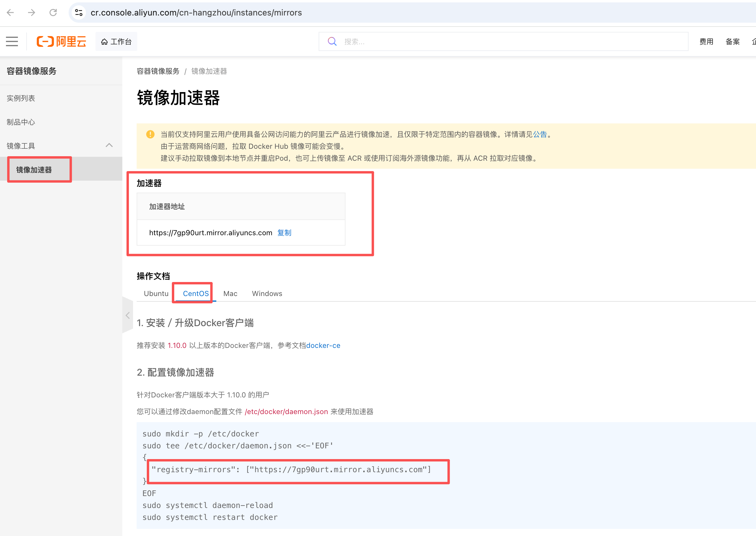Collapse sidebar with left chevron handle
Viewport: 756px width, 536px height.
point(127,315)
